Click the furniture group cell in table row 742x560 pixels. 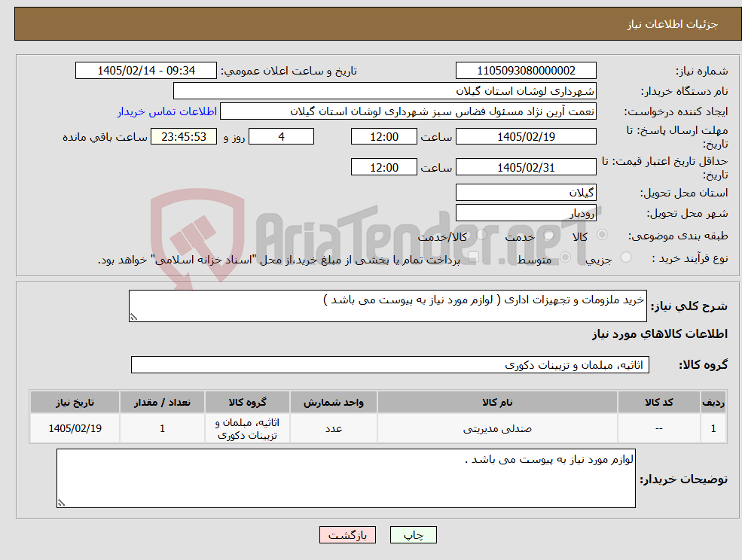[x=247, y=428]
